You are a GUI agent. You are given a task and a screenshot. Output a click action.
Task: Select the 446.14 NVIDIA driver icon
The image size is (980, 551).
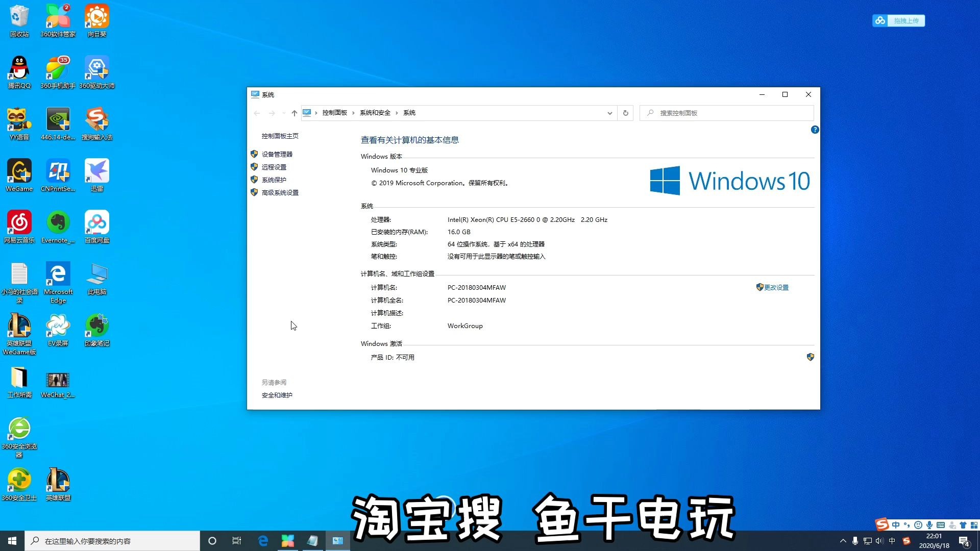pos(58,124)
